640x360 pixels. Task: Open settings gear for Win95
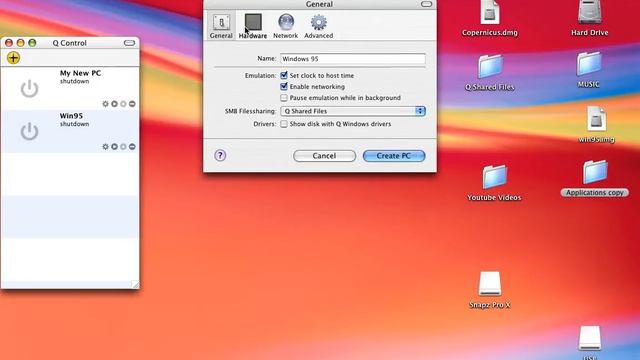tap(105, 147)
